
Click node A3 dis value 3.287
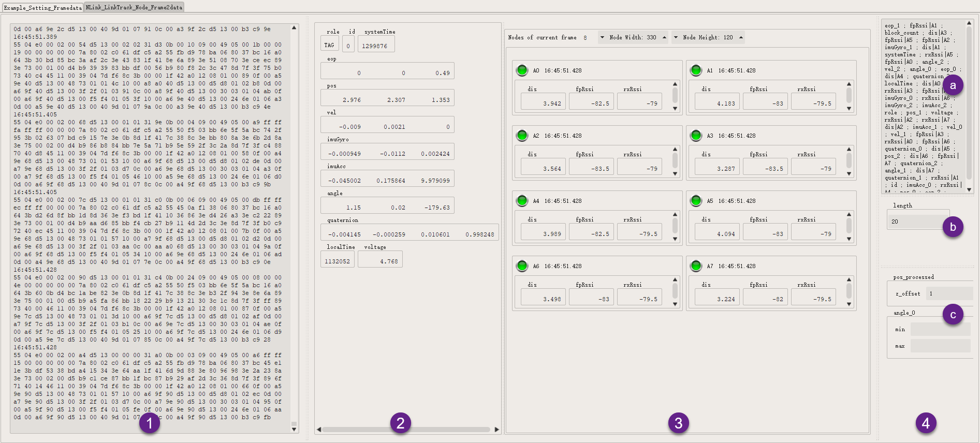pos(717,167)
